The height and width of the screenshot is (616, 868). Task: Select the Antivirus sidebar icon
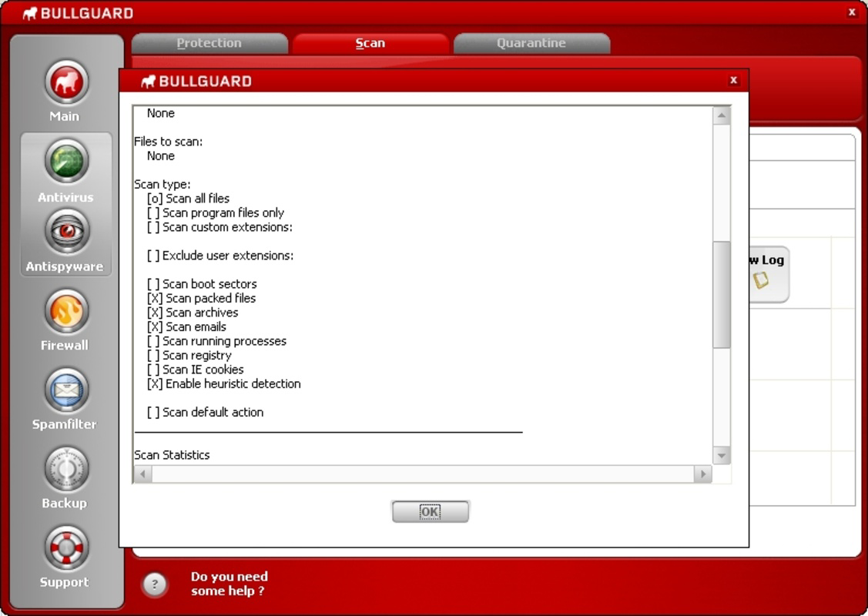click(x=66, y=162)
